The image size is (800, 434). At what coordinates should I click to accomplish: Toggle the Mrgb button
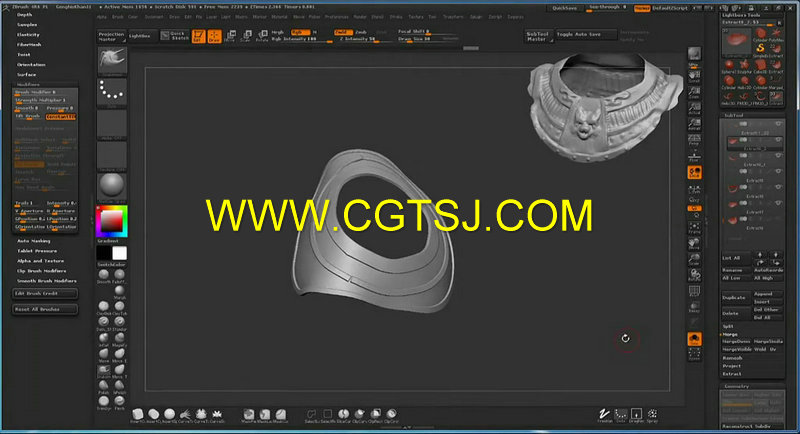(x=278, y=32)
